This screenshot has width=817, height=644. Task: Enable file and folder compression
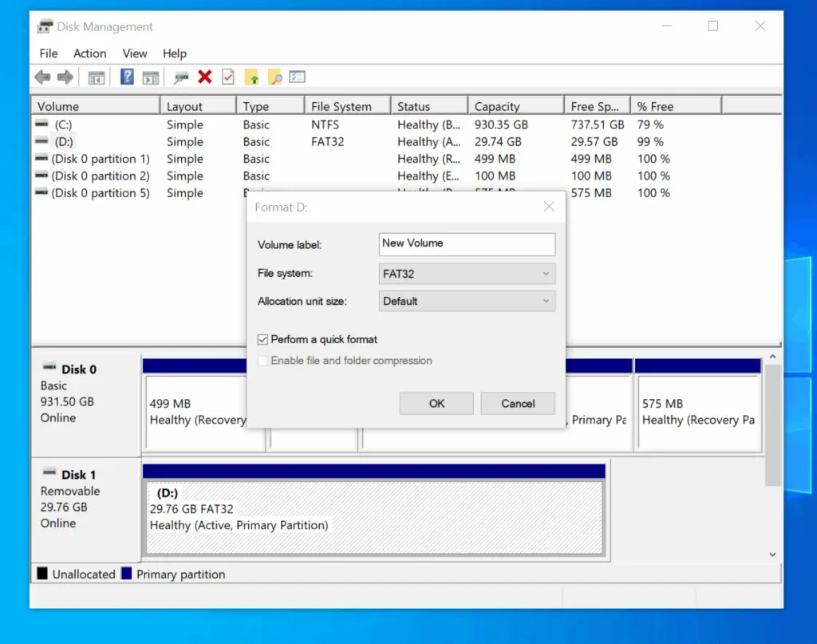tap(262, 361)
